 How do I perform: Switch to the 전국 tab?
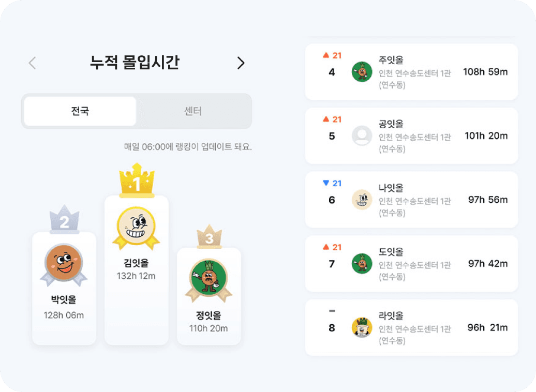pos(79,111)
